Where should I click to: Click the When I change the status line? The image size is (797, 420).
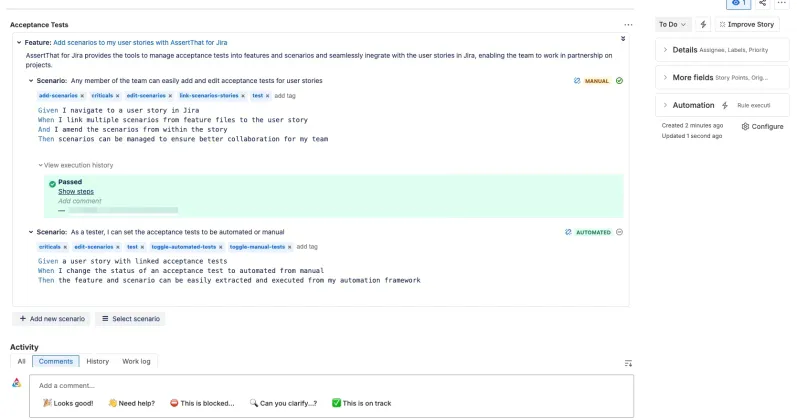tap(180, 271)
